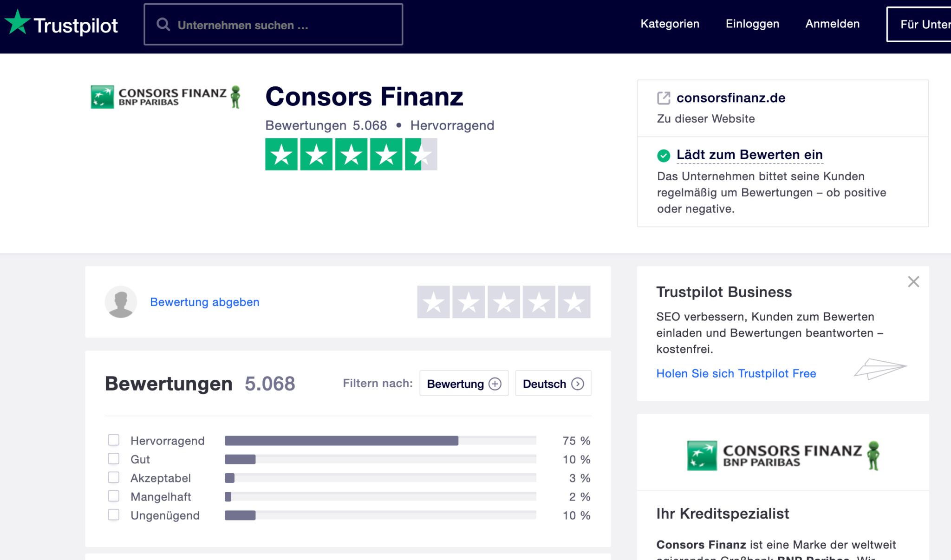Click the external link icon beside consorsfinanz.de
Screen dimensions: 951x560
point(664,98)
